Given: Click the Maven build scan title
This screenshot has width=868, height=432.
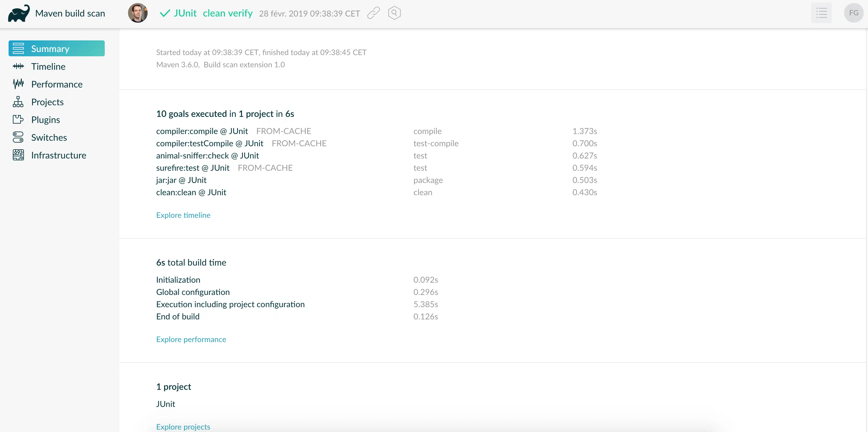Looking at the screenshot, I should click(70, 13).
